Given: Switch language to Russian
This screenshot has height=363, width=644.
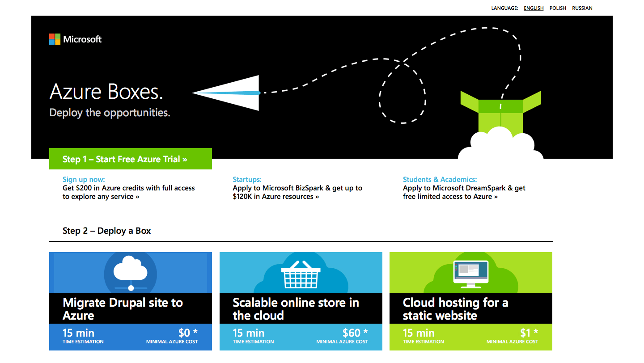Looking at the screenshot, I should coord(582,8).
